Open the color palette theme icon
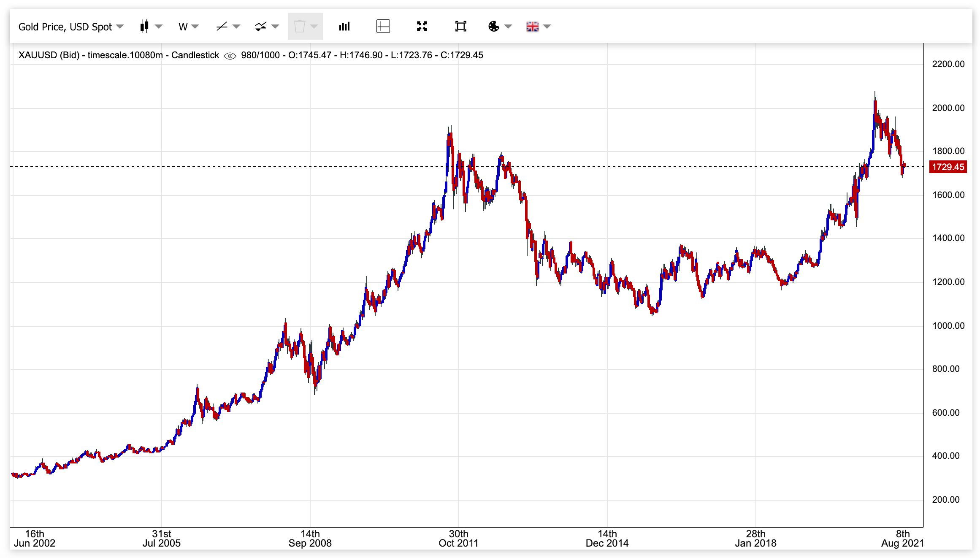Viewport: 980px width, 558px height. point(495,27)
